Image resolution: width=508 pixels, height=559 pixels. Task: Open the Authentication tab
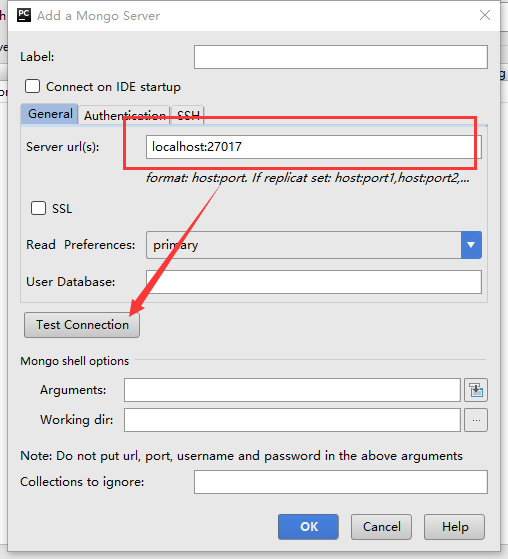pos(124,115)
